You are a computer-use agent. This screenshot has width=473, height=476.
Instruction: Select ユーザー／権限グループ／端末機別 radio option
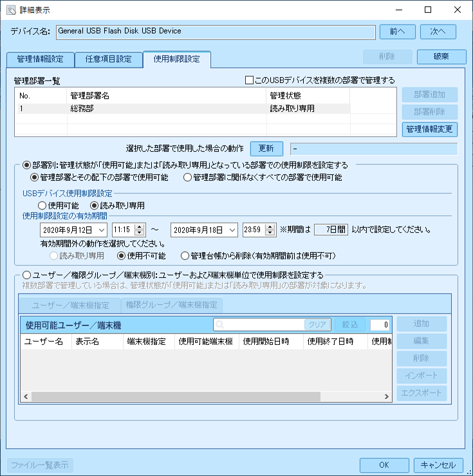pos(27,275)
